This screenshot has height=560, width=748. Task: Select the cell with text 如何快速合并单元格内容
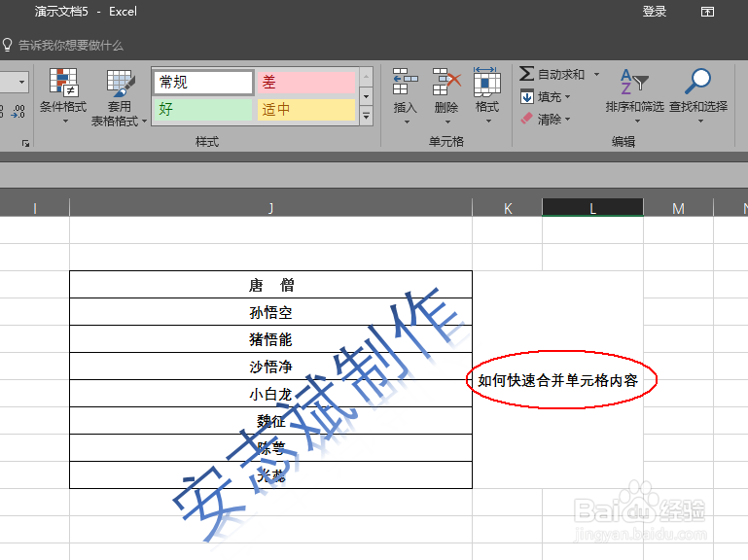pyautogui.click(x=557, y=380)
